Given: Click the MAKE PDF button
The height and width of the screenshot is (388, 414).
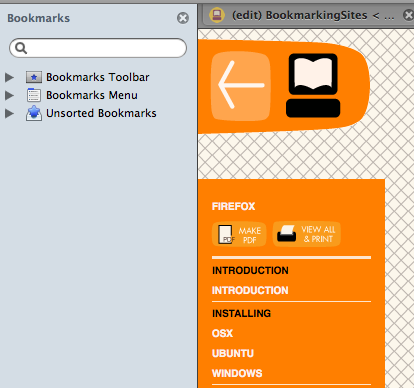Looking at the screenshot, I should coord(239,234).
